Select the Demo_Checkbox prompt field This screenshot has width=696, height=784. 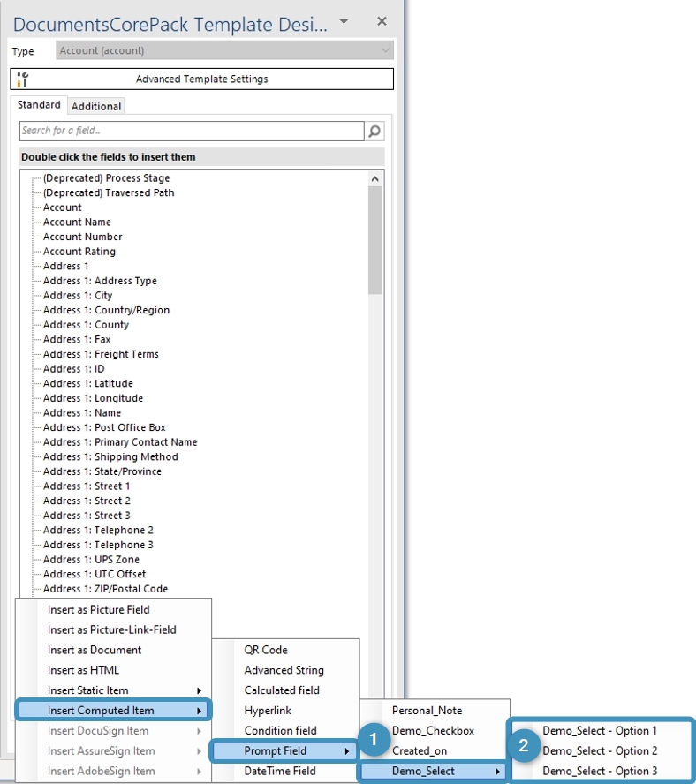point(435,730)
